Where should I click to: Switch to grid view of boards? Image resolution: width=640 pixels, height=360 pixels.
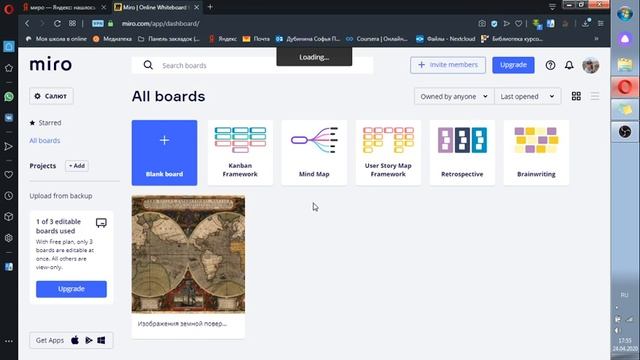click(576, 96)
